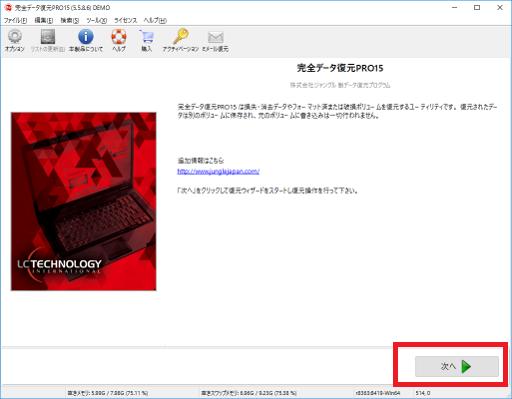Click the free memory status bar panel
512x399 pixels.
(x=108, y=393)
